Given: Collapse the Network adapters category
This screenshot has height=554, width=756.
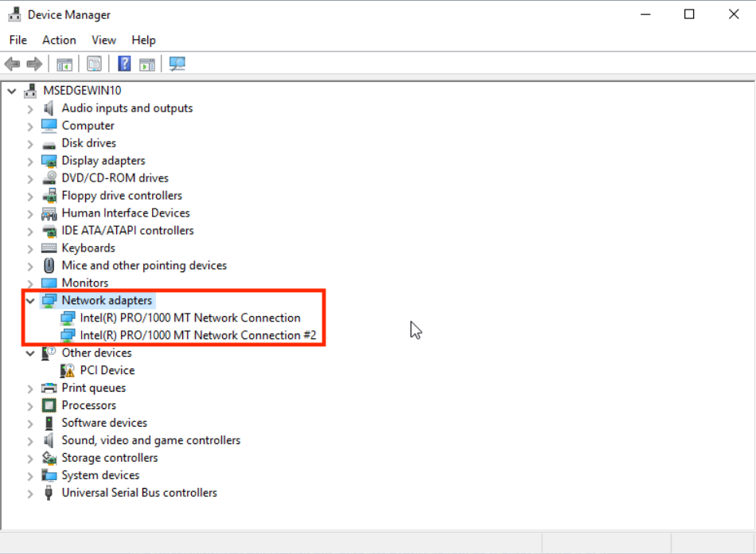Looking at the screenshot, I should click(x=30, y=301).
